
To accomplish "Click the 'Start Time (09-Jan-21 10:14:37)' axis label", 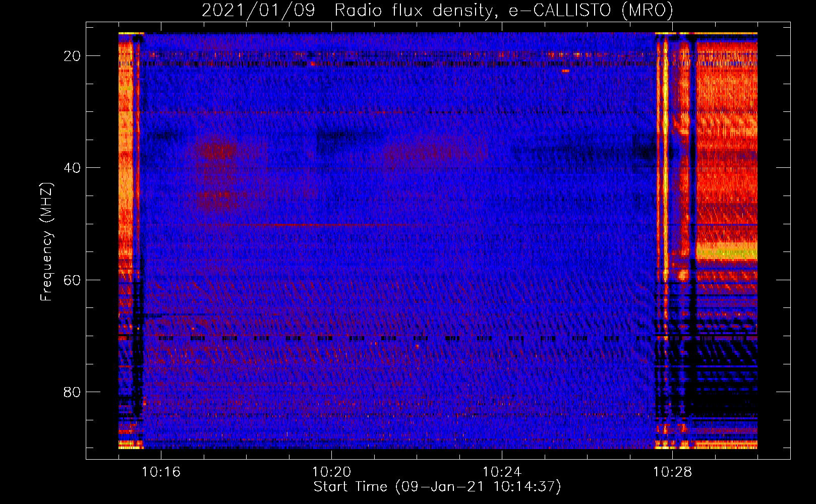I will click(x=437, y=487).
